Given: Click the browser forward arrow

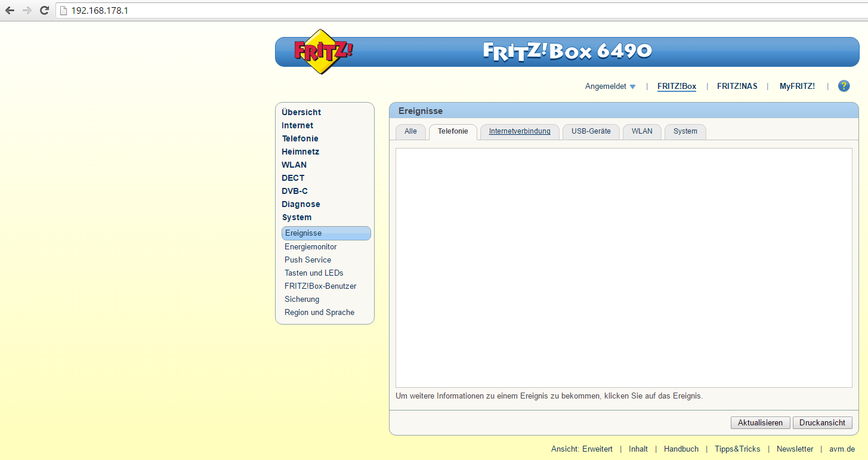Looking at the screenshot, I should (27, 10).
